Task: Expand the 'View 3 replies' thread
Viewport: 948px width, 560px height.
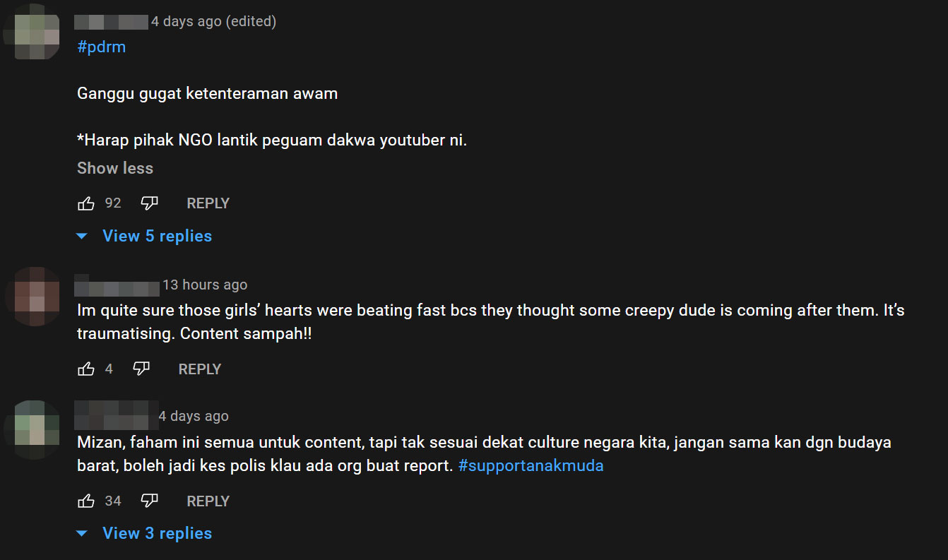Action: click(156, 533)
